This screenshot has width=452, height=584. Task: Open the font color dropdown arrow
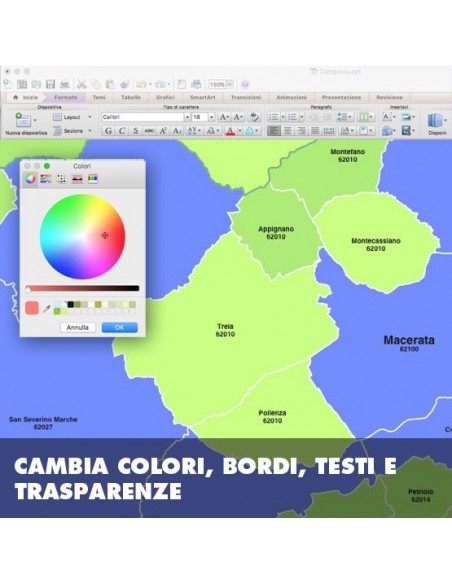240,131
